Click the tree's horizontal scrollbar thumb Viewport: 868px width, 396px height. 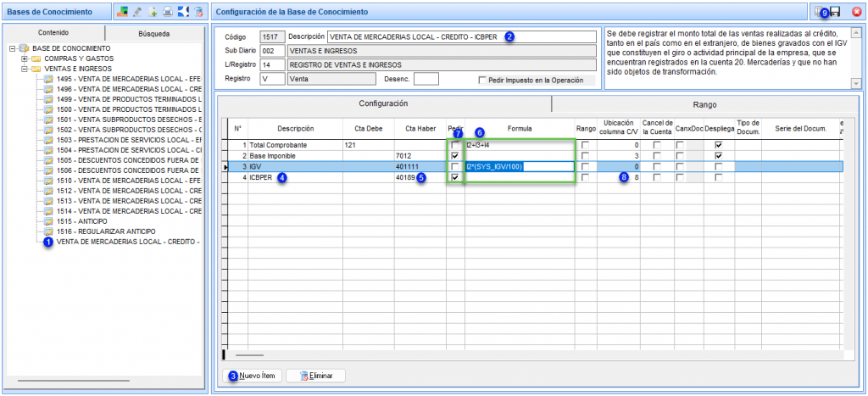point(74,381)
